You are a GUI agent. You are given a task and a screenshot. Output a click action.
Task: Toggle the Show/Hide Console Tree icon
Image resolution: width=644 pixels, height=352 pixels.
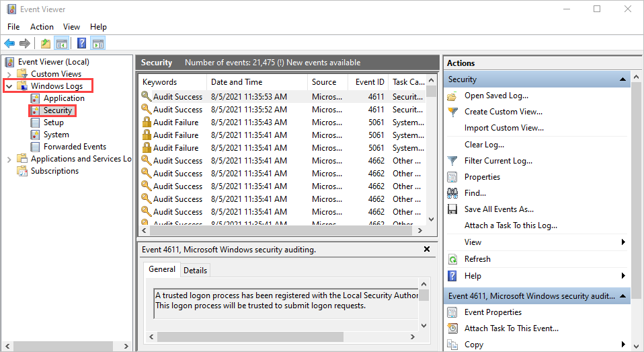coord(62,43)
